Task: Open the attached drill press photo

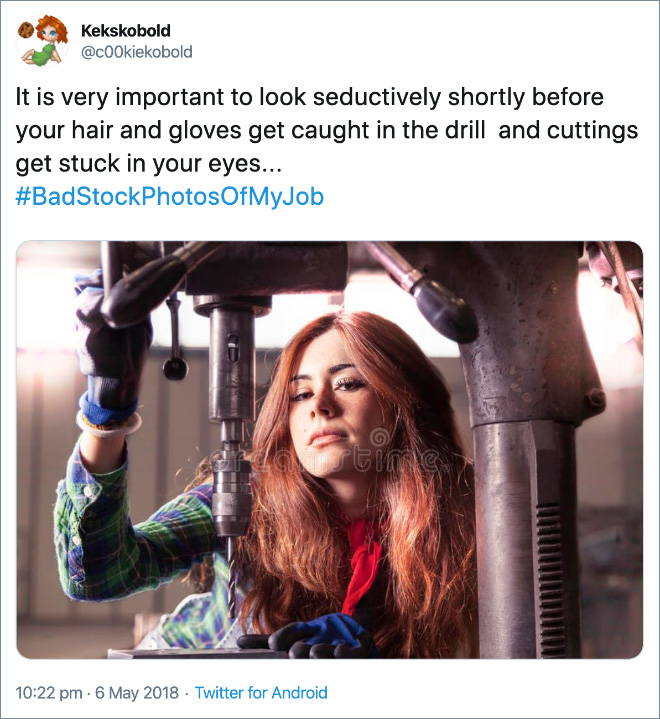Action: [329, 450]
